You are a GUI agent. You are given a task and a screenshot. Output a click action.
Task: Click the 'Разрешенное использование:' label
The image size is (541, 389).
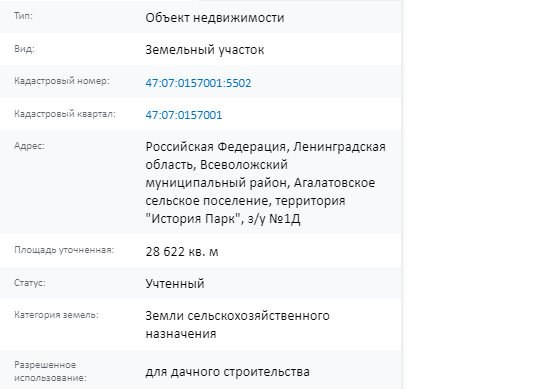point(50,371)
